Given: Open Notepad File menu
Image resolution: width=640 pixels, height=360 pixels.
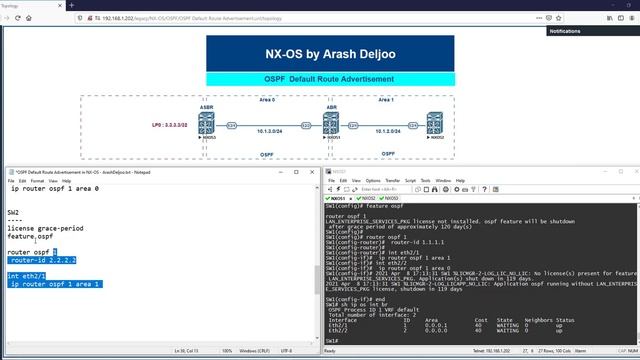Looking at the screenshot, I should pyautogui.click(x=11, y=181).
